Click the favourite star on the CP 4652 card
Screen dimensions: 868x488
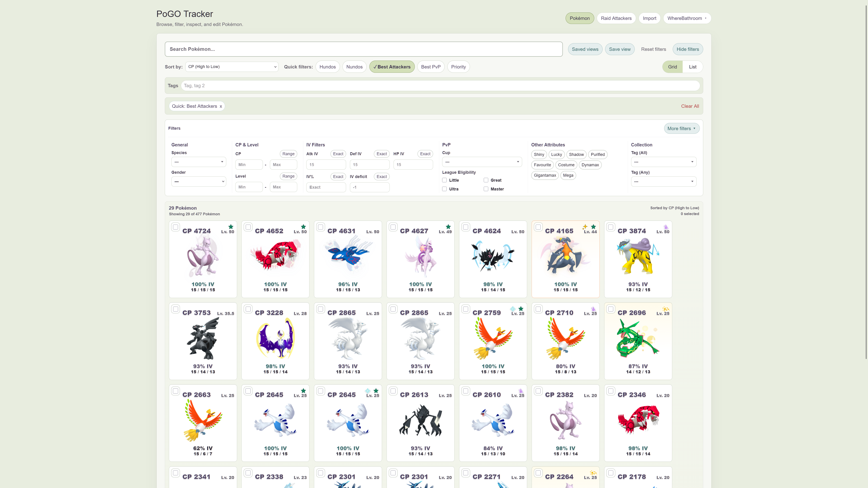pos(303,227)
